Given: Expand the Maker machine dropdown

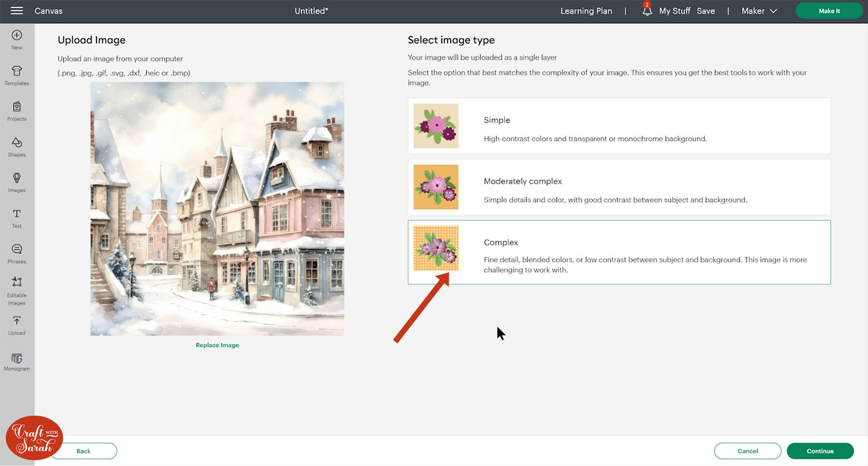Looking at the screenshot, I should click(759, 11).
